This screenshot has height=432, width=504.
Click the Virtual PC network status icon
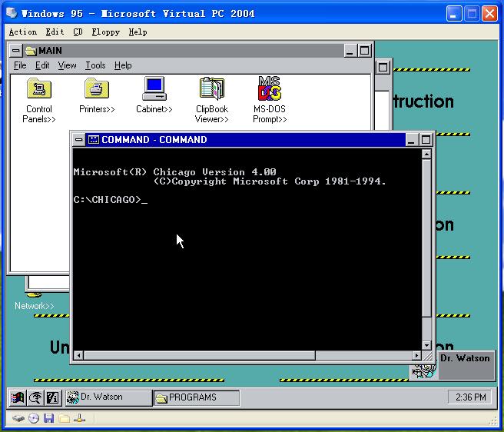pyautogui.click(x=79, y=418)
